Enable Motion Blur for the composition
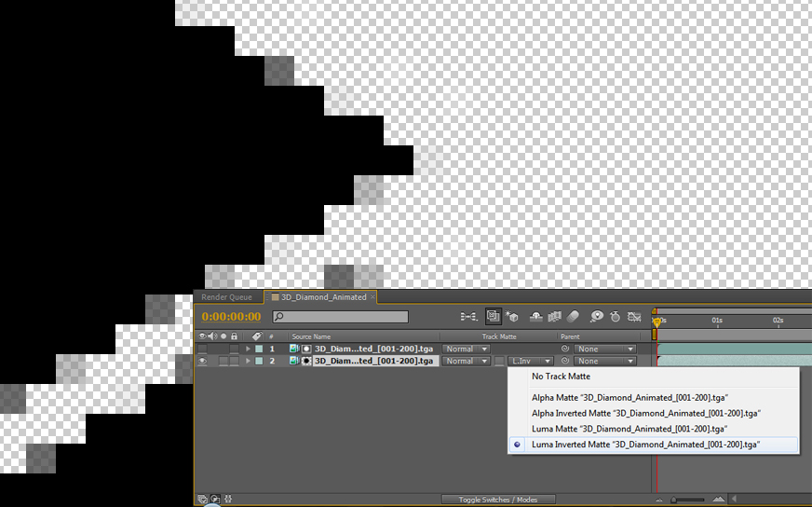This screenshot has width=812, height=507. coord(573,316)
